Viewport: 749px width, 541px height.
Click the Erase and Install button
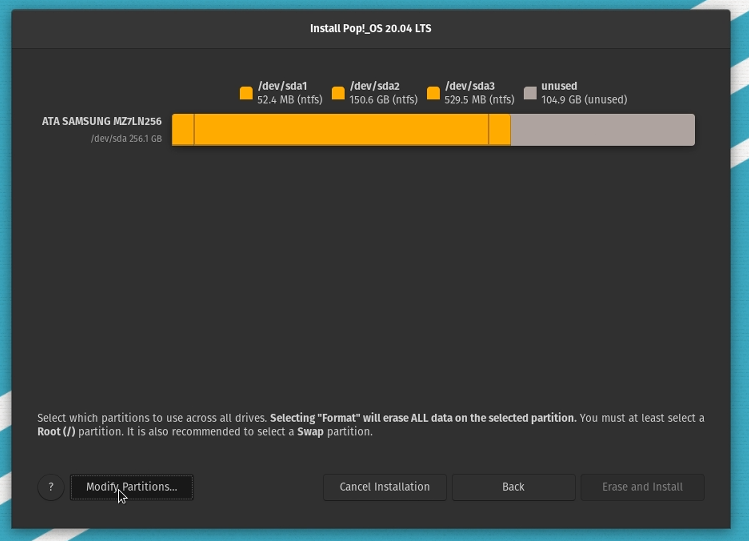point(642,487)
